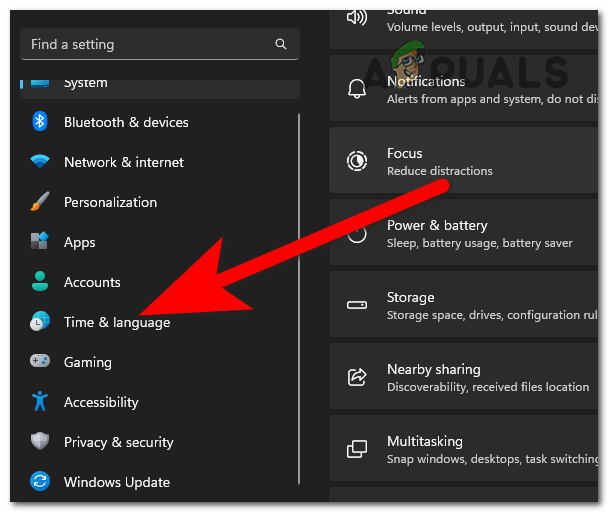The height and width of the screenshot is (513, 609).
Task: Go to Personalization section
Action: (160, 202)
